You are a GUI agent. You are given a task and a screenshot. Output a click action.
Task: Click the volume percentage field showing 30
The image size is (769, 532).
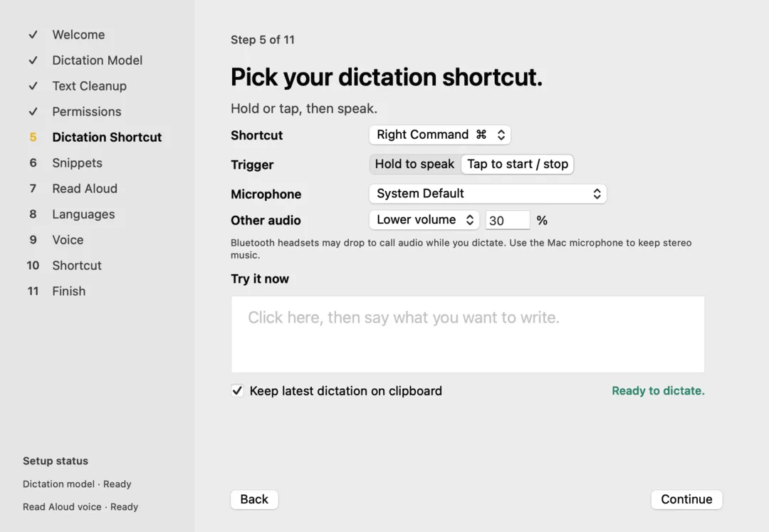[x=508, y=220]
